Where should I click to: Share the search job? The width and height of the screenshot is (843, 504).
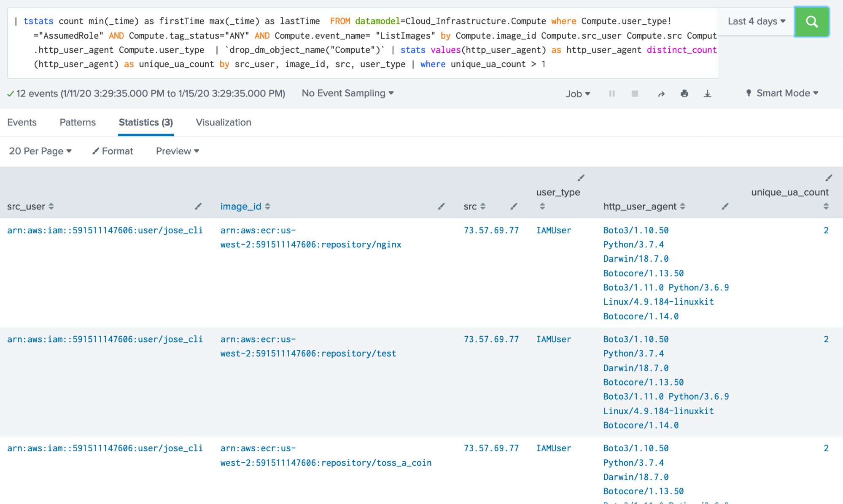click(661, 94)
